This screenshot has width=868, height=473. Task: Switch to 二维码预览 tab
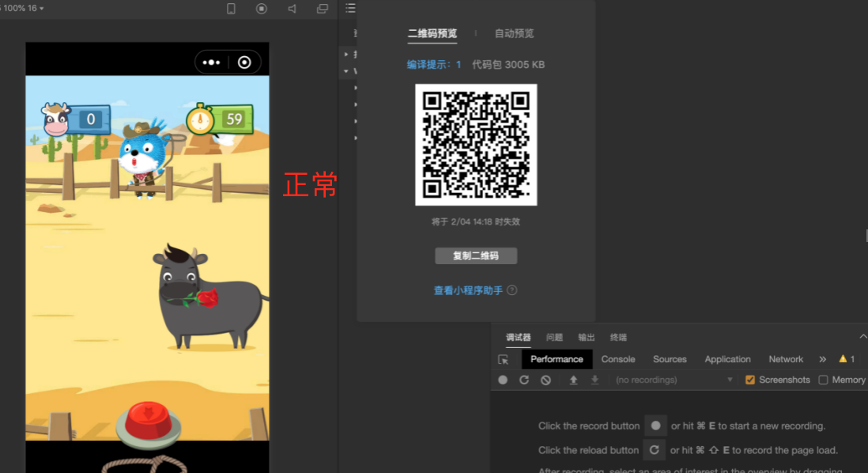coord(432,33)
